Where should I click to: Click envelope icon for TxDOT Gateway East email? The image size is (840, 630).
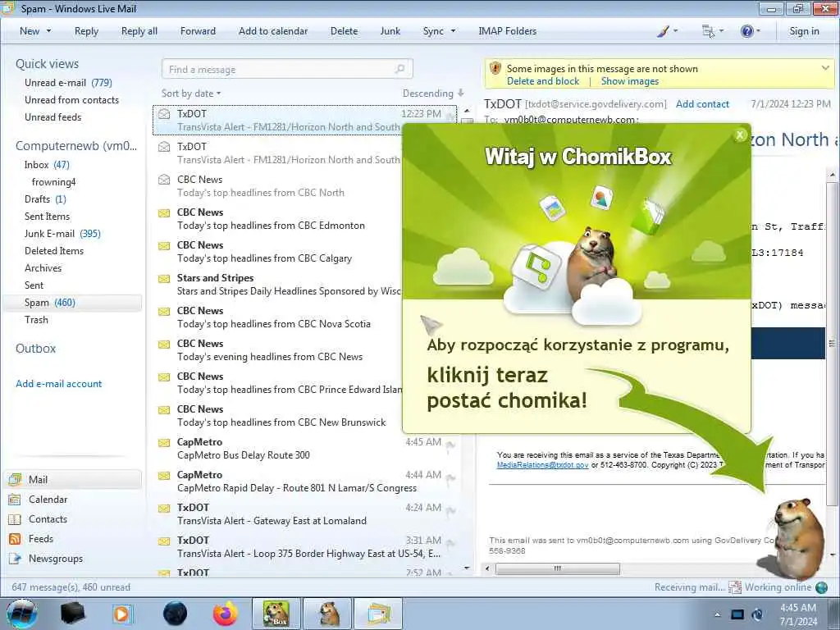pyautogui.click(x=164, y=509)
